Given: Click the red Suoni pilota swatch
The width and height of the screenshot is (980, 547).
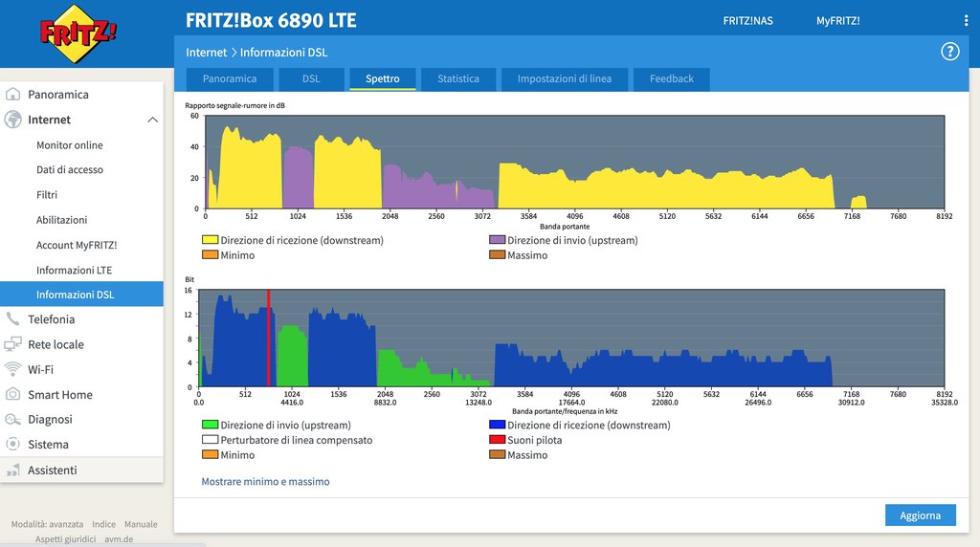Looking at the screenshot, I should coord(497,440).
